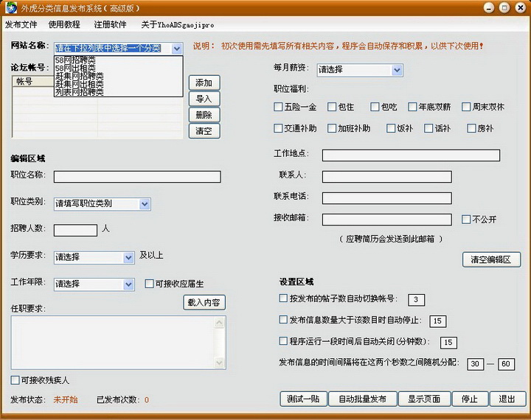
Task: Click the 停止 button
Action: (x=470, y=399)
